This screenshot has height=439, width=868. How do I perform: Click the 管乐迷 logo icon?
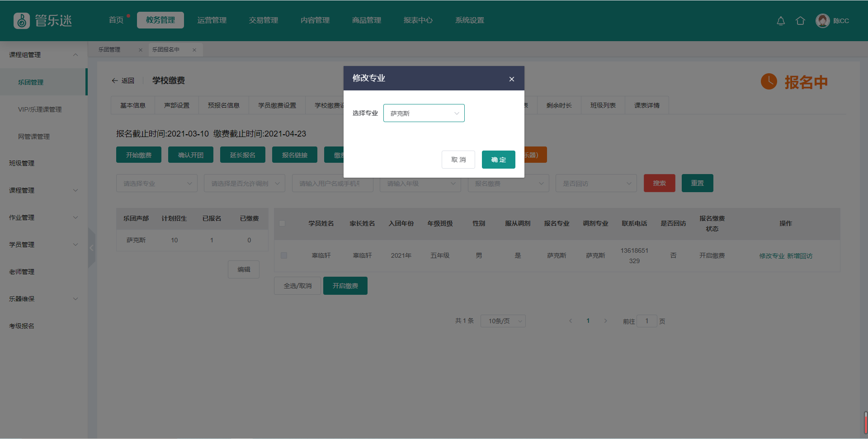(22, 21)
